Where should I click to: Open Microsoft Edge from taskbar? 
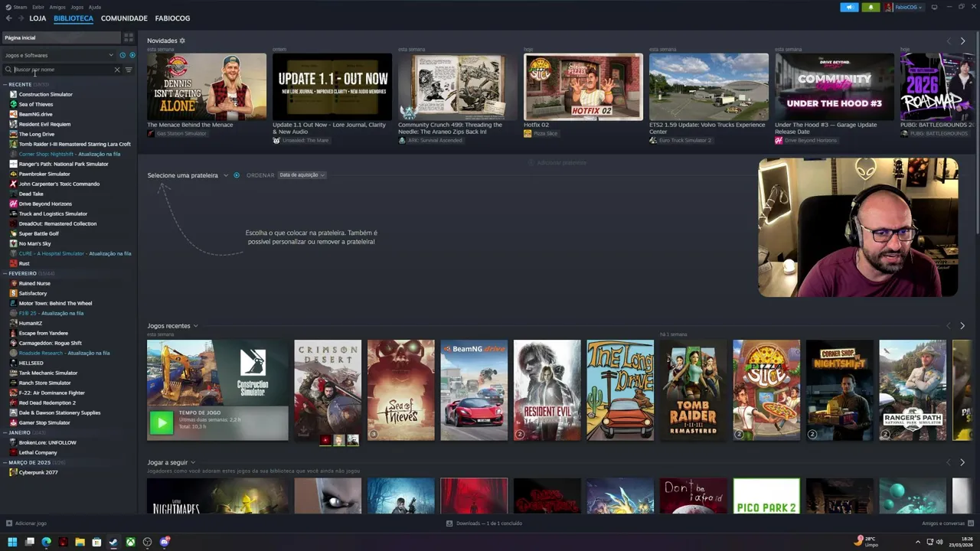point(46,542)
